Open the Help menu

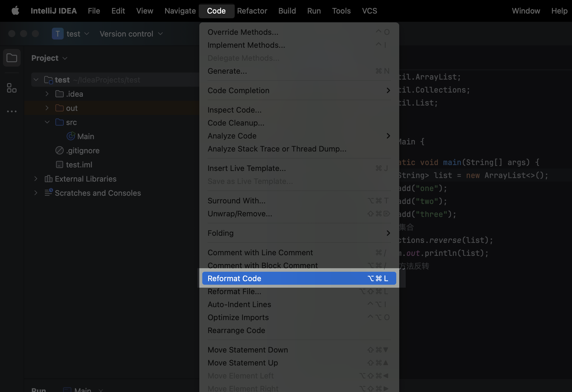coord(559,11)
